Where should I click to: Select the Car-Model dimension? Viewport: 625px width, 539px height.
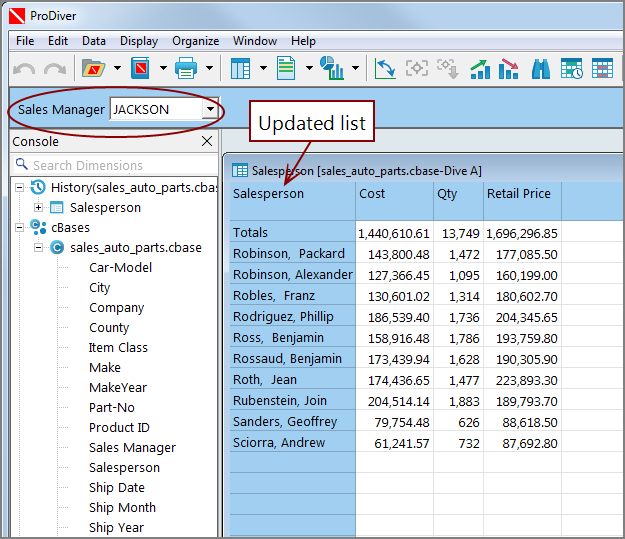pos(120,267)
